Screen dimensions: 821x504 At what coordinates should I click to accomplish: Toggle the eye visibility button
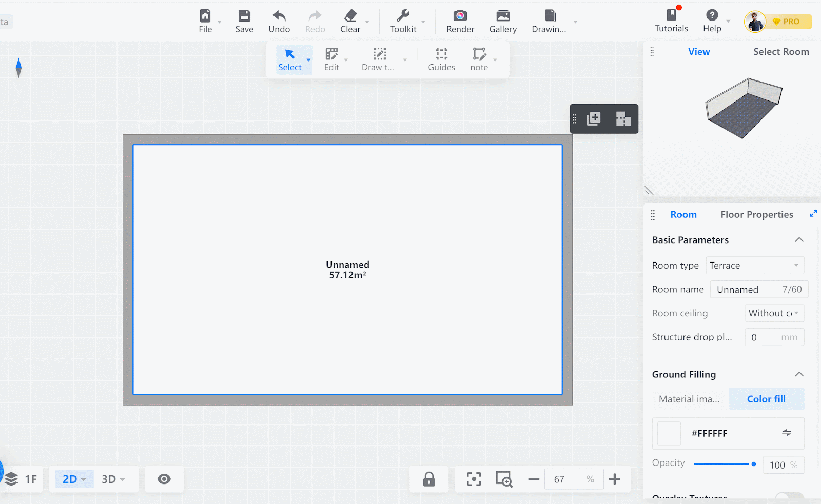point(164,479)
